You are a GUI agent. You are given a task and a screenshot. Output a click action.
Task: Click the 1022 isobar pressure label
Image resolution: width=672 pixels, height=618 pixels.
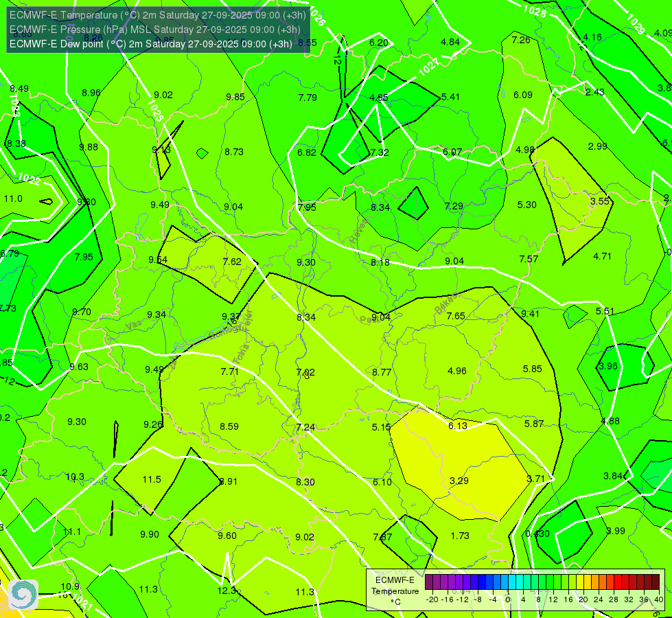tap(30, 179)
